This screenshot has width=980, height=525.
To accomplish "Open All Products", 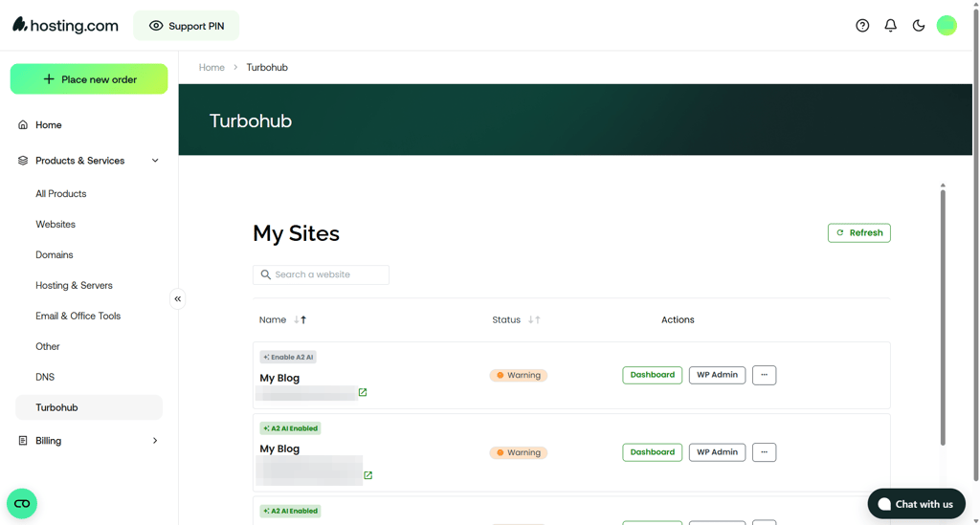I will [60, 193].
